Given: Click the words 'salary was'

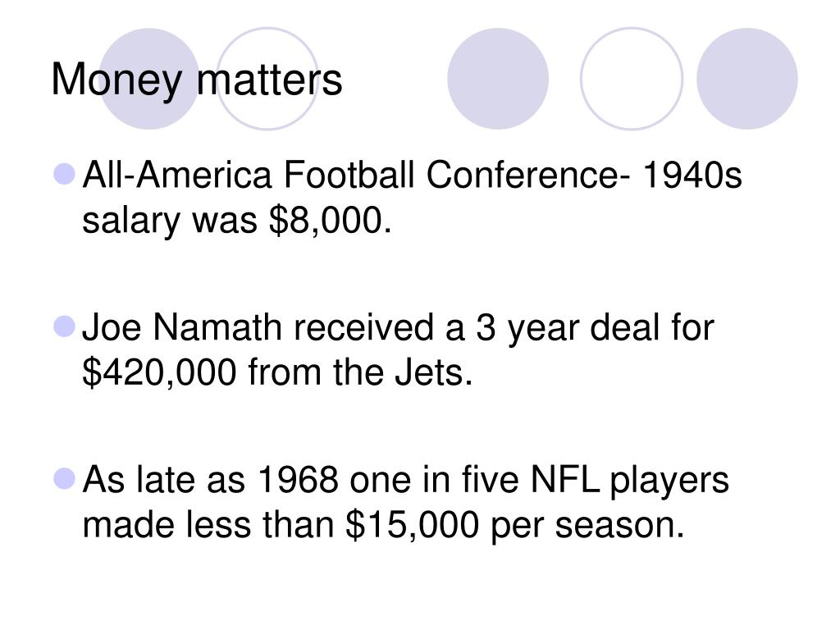Looking at the screenshot, I should [170, 220].
